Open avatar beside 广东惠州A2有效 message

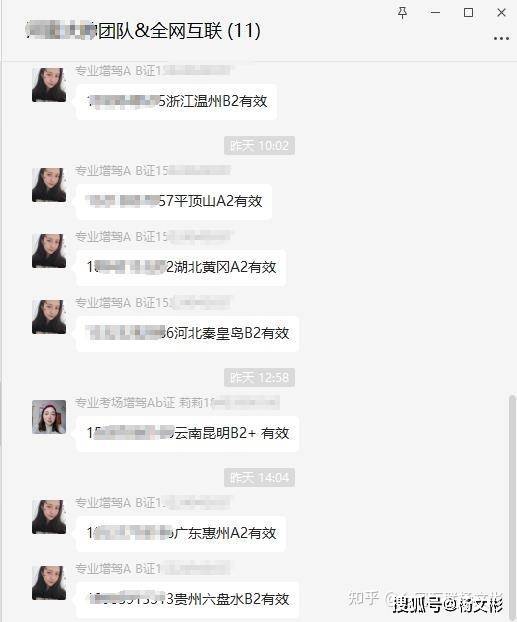coord(49,517)
